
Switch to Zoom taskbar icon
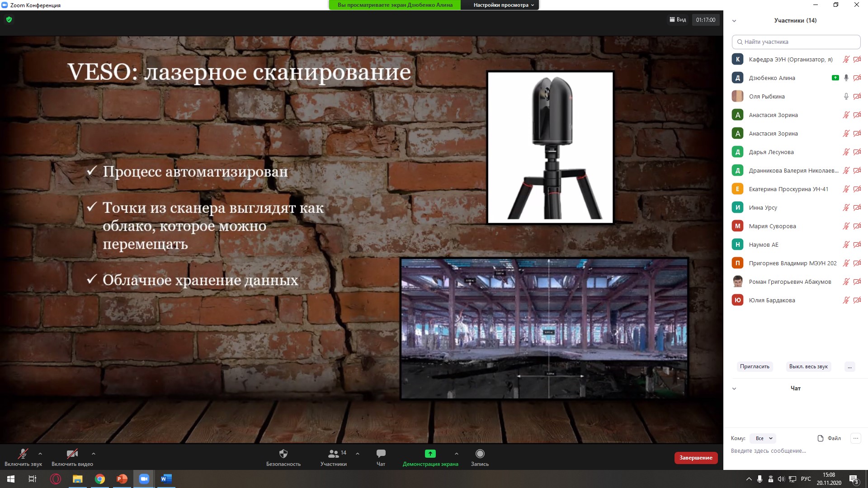[x=144, y=479]
